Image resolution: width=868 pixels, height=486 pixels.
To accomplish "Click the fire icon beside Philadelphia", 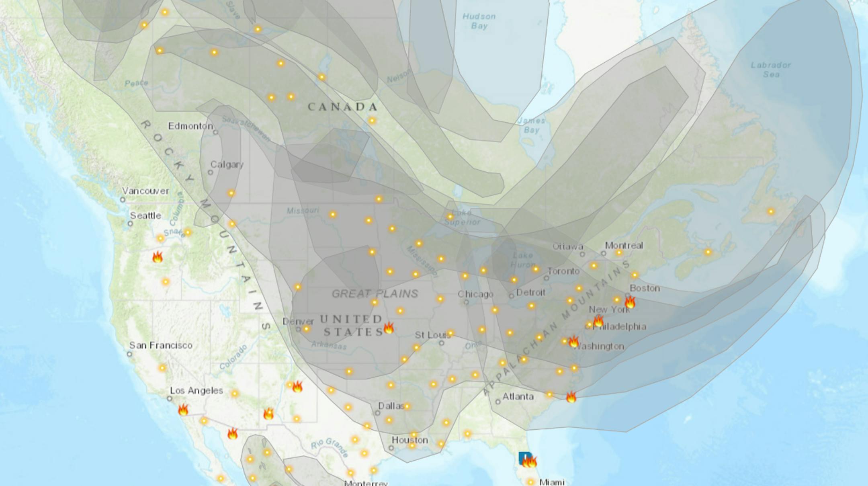I will [598, 321].
